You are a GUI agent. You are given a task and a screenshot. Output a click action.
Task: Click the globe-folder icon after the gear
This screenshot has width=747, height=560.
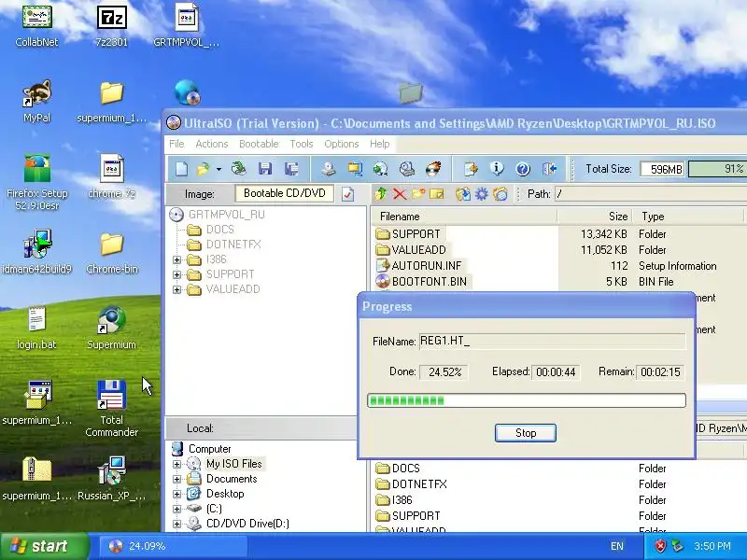[500, 194]
